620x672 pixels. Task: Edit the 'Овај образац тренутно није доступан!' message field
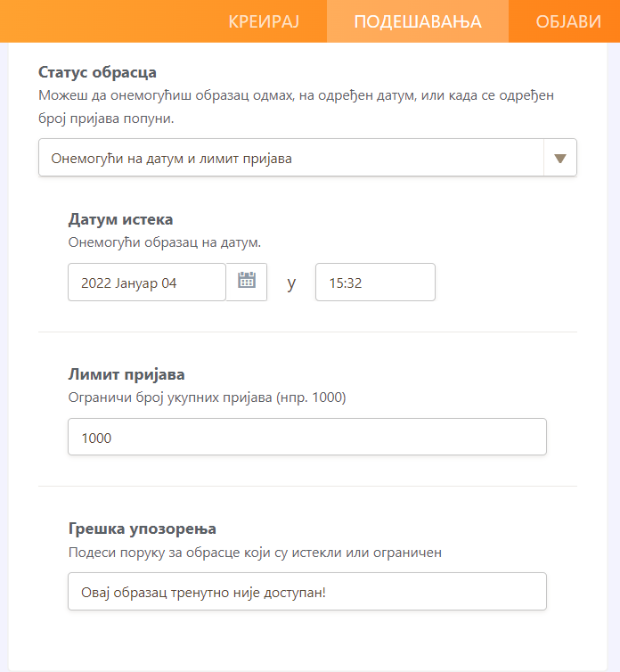[306, 591]
